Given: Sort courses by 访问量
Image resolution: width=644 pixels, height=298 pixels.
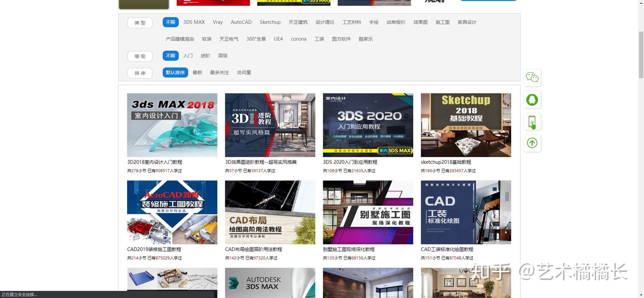Looking at the screenshot, I should tap(244, 72).
